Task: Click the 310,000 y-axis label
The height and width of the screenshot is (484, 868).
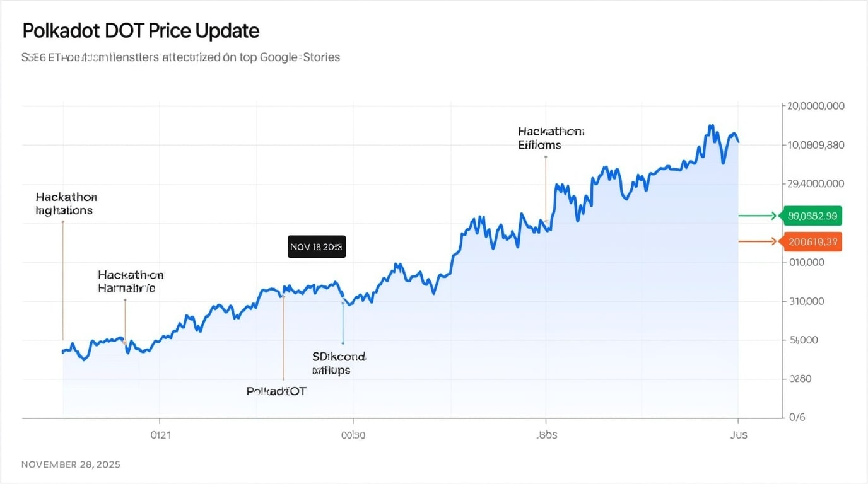Action: point(807,301)
